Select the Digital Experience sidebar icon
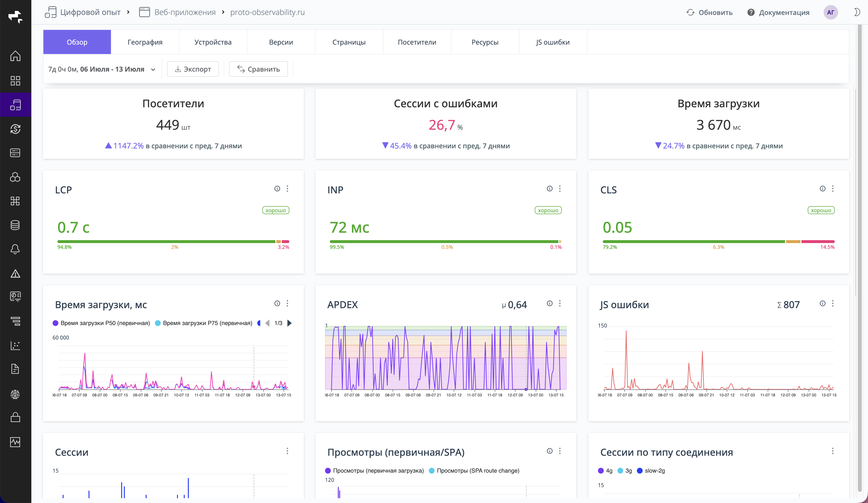This screenshot has width=868, height=503. pos(15,105)
